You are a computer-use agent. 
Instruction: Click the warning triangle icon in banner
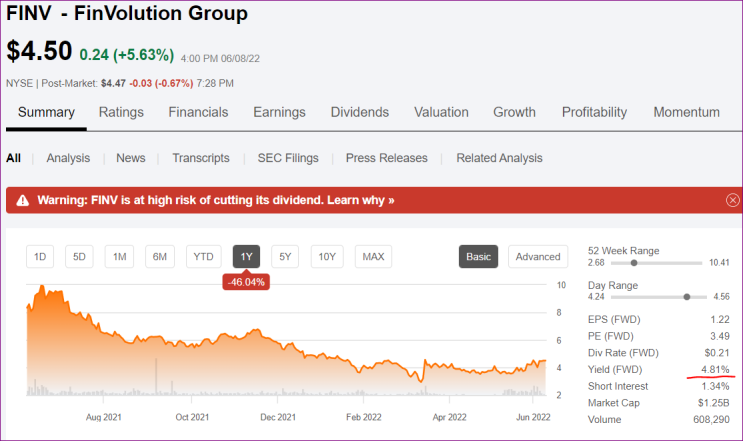(x=22, y=200)
